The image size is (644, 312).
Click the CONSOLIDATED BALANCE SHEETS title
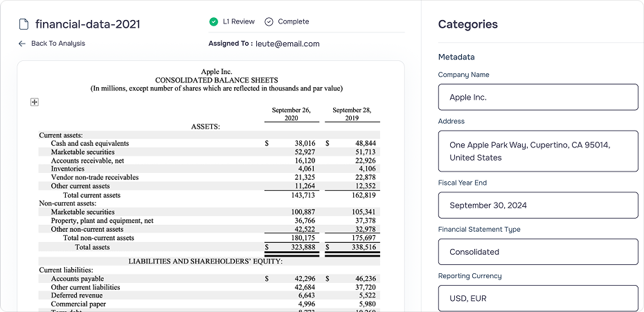point(217,80)
